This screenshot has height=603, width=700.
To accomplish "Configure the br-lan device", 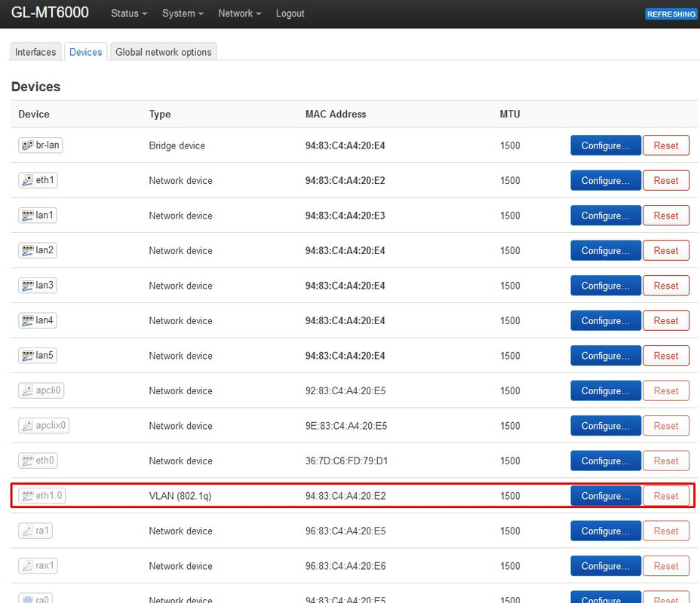I will click(606, 145).
